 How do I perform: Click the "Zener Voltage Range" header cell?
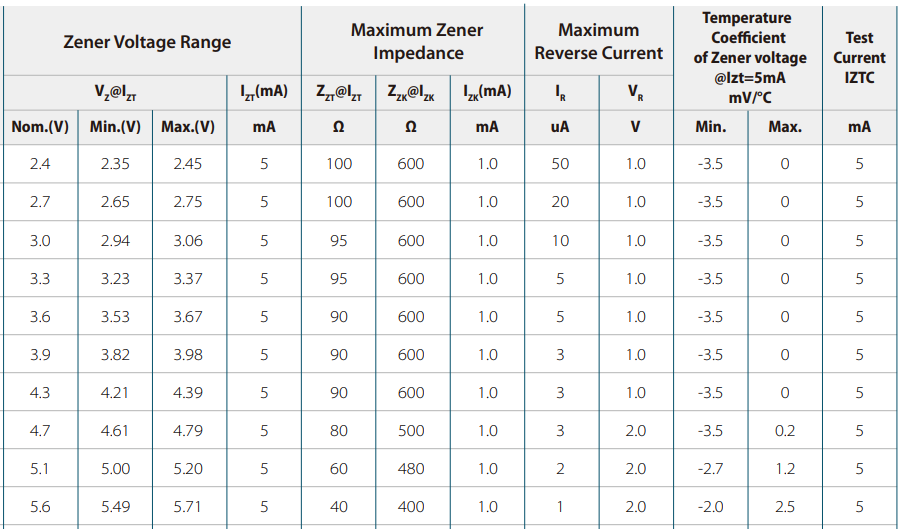147,42
